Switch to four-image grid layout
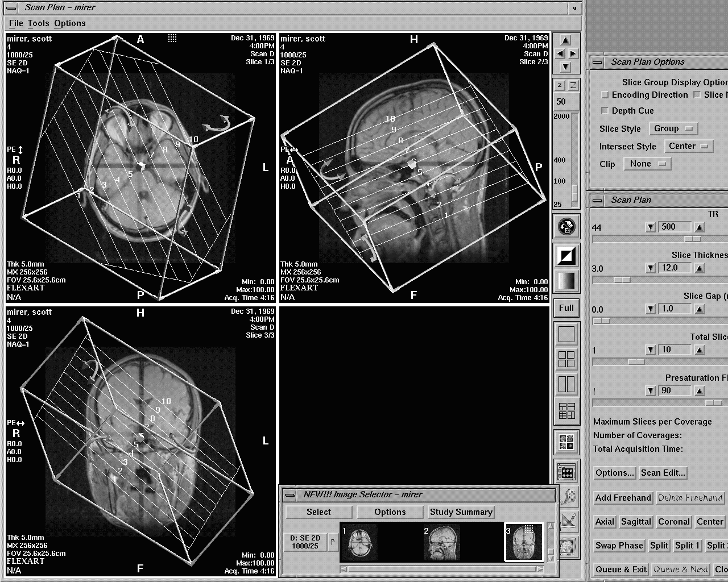 click(566, 359)
